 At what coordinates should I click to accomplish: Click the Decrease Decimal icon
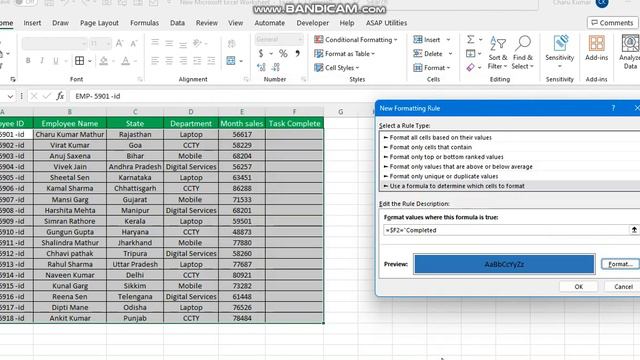276,67
